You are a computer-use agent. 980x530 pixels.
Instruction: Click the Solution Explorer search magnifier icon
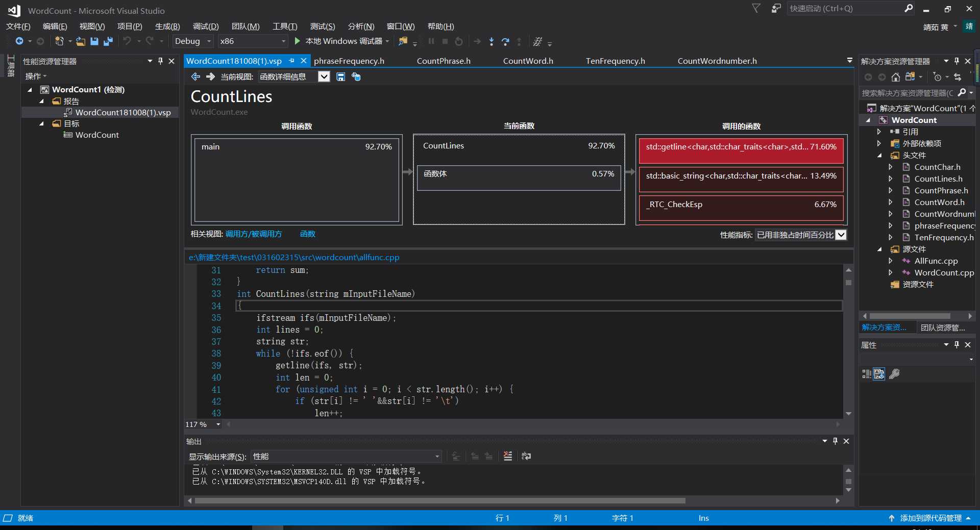tap(962, 93)
